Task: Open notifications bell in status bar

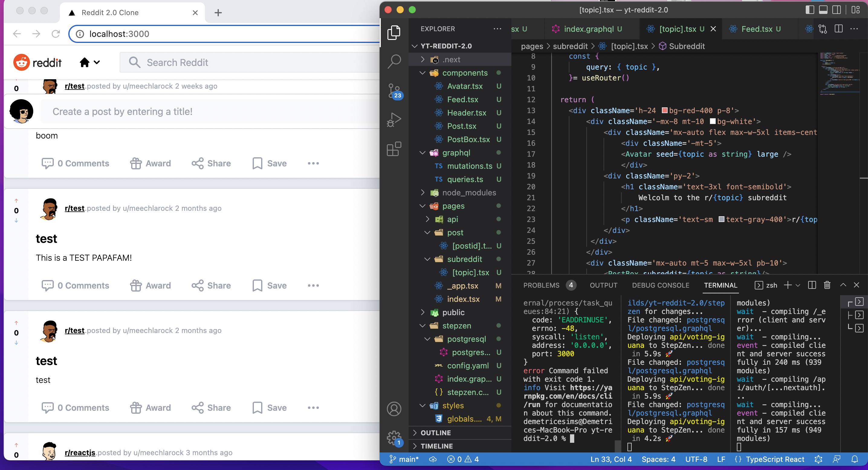Action: pyautogui.click(x=854, y=459)
